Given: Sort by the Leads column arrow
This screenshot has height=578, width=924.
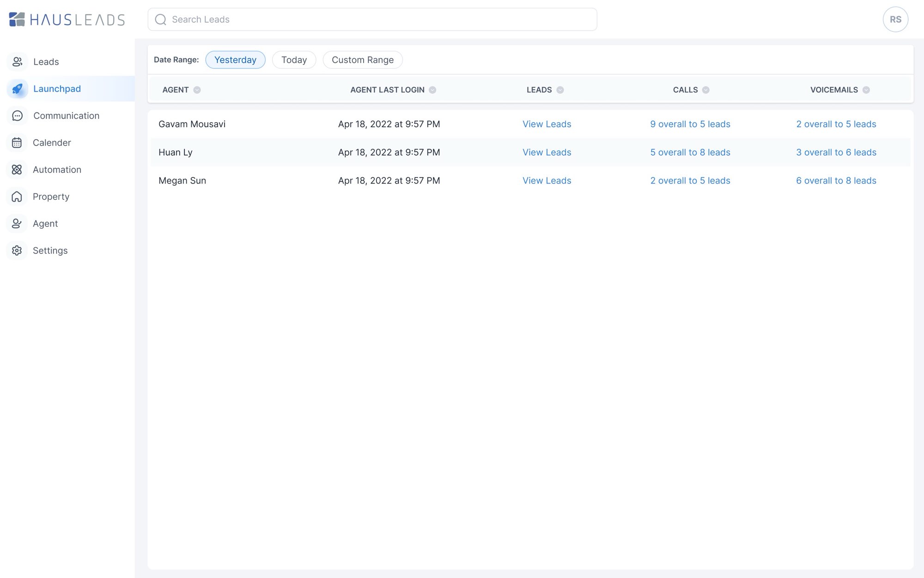Looking at the screenshot, I should 560,90.
